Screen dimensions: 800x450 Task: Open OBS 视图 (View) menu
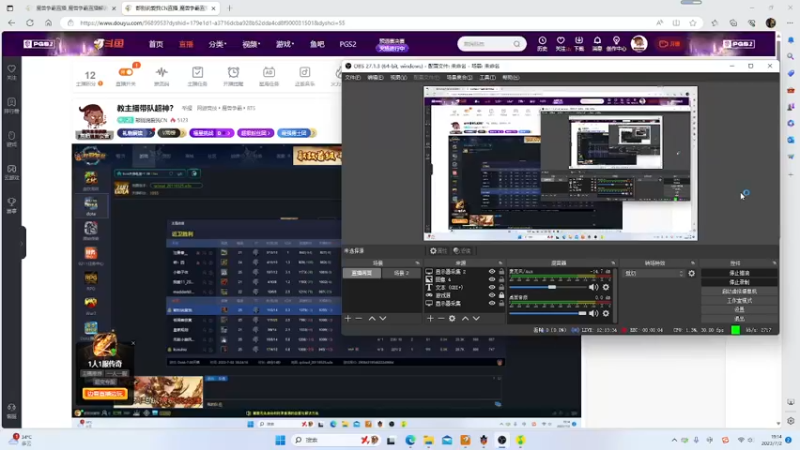pos(398,78)
